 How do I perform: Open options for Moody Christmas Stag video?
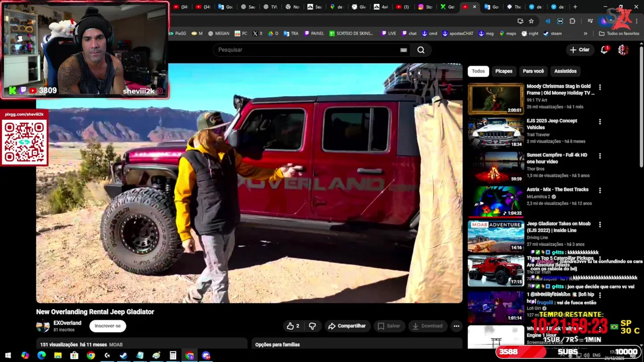click(x=600, y=87)
